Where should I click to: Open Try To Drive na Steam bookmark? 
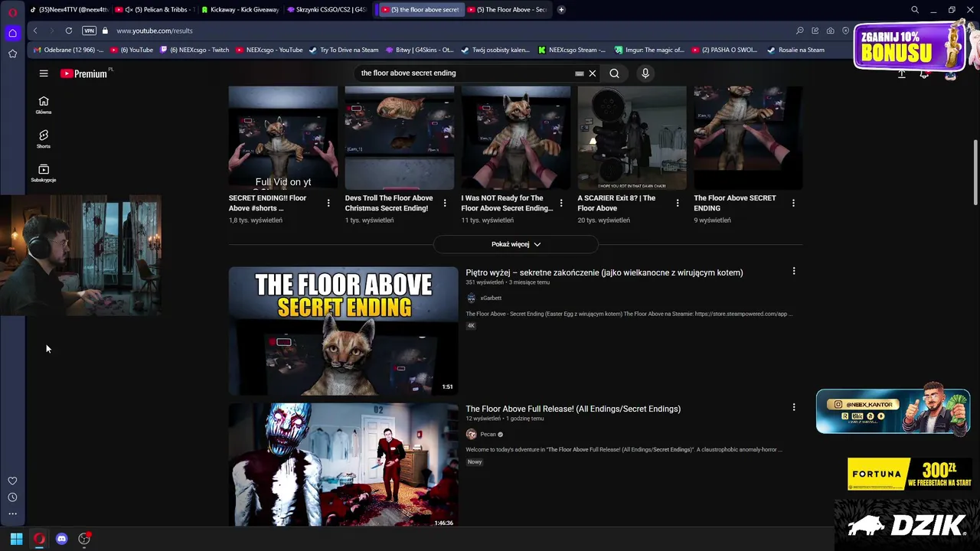tap(344, 50)
